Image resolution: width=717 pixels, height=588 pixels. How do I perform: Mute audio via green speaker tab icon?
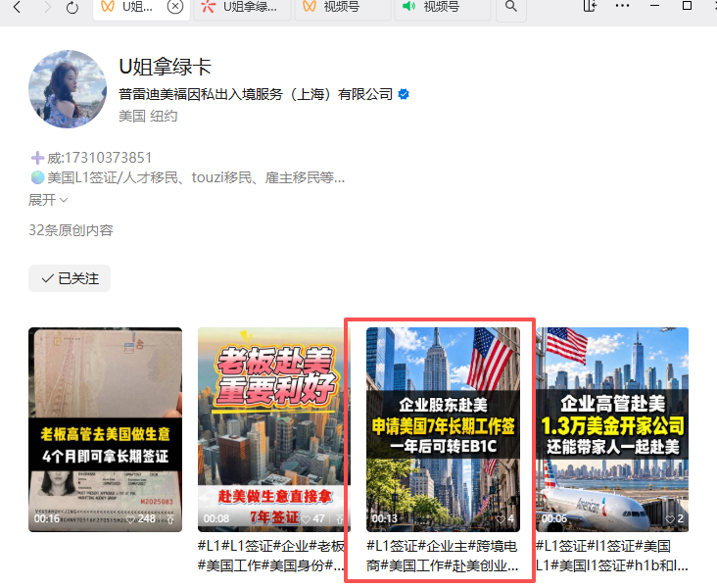408,7
